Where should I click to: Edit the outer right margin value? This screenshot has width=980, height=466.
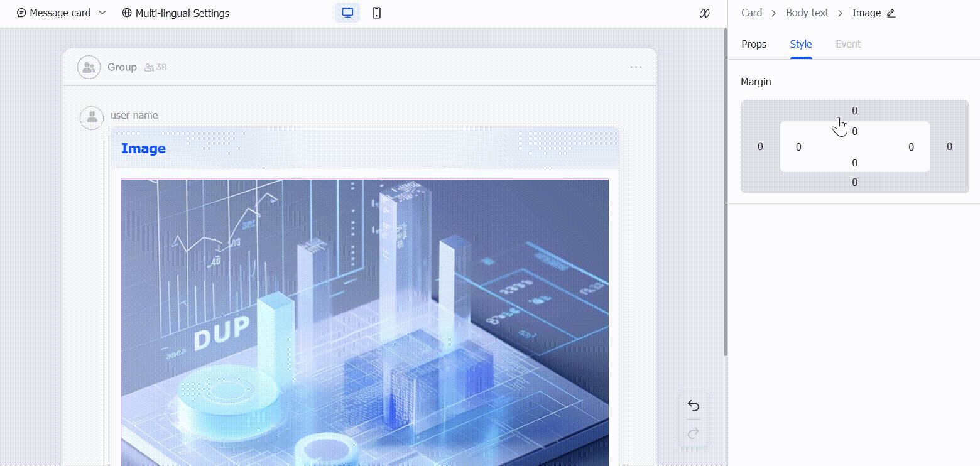point(949,146)
